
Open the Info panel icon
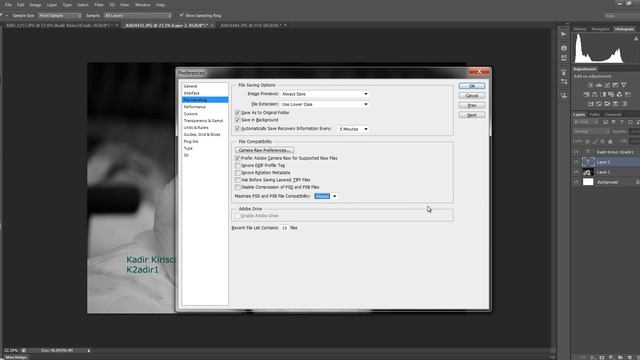coord(564,48)
